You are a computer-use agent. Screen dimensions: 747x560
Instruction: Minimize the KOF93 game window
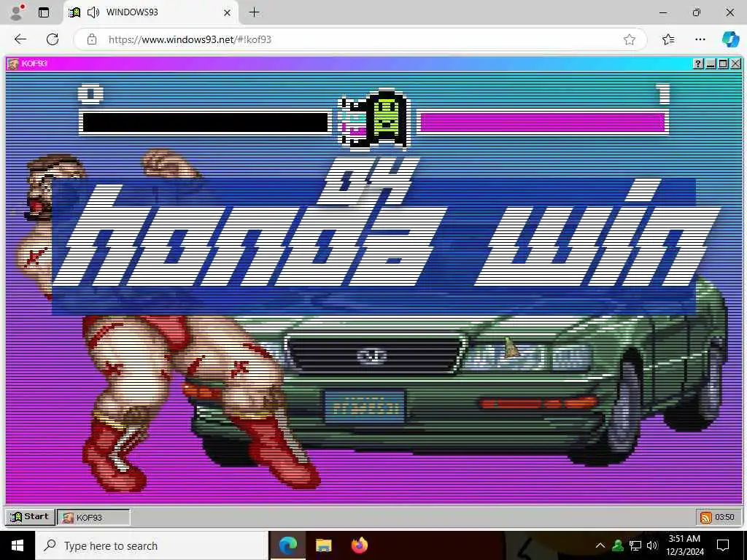pos(711,64)
